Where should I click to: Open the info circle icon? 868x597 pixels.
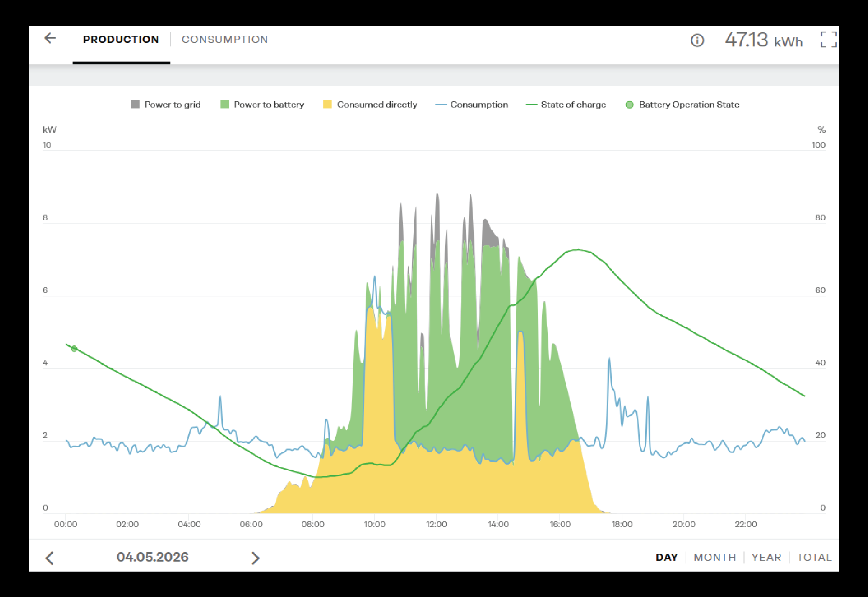pos(697,40)
